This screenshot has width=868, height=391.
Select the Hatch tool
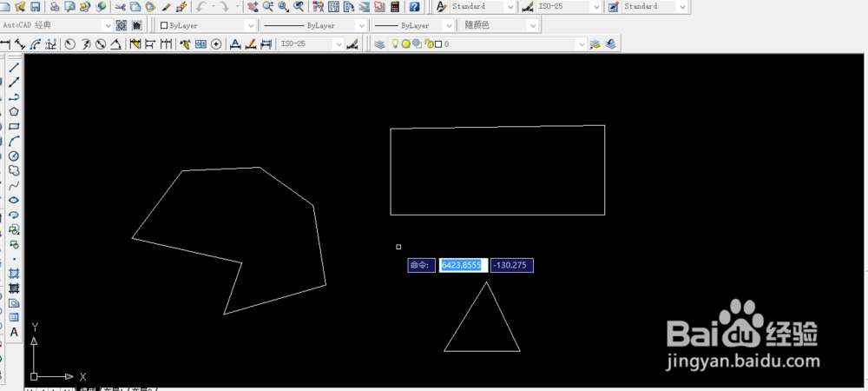[14, 273]
